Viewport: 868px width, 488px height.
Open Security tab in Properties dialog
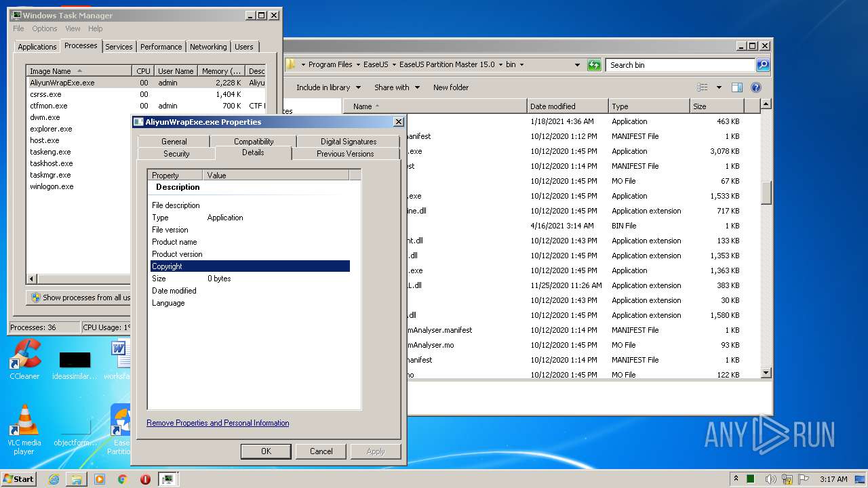(176, 154)
